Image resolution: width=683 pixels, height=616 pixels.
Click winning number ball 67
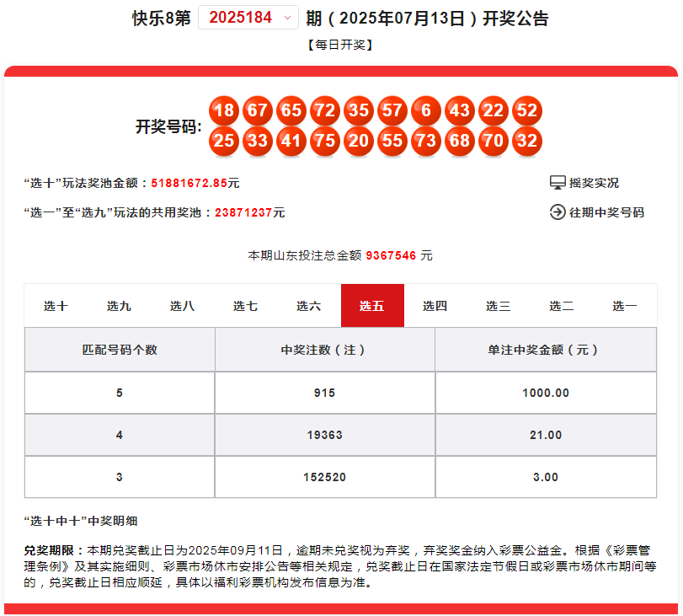tap(258, 110)
